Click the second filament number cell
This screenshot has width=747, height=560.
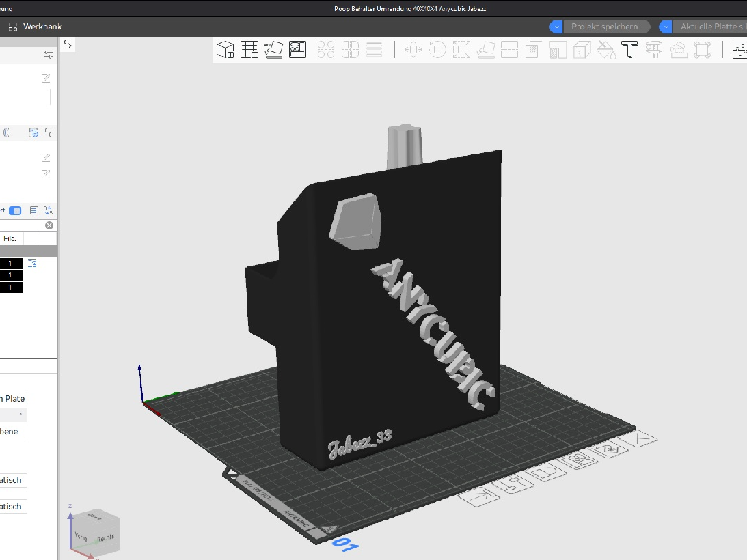click(11, 275)
